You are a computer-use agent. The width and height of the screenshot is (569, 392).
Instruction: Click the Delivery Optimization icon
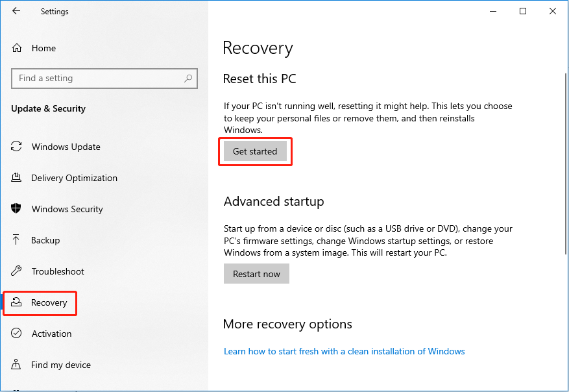click(17, 178)
